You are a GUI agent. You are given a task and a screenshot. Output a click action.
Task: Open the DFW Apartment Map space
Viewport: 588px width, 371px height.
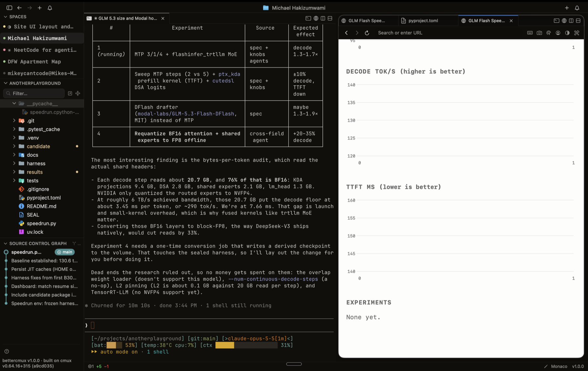tap(42, 61)
